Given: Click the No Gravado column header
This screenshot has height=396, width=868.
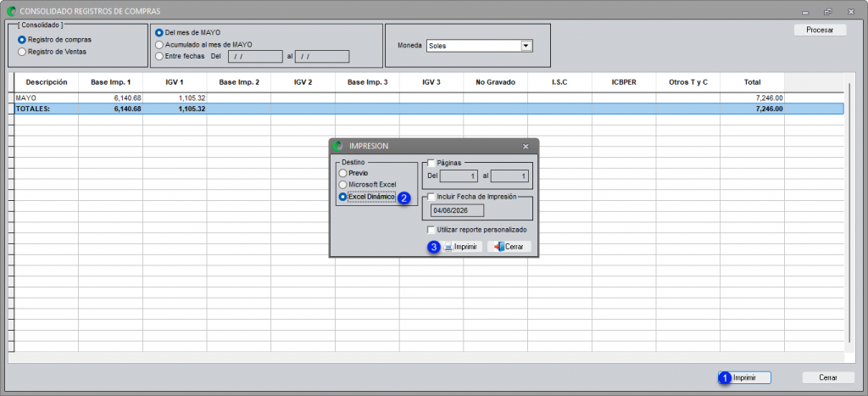Looking at the screenshot, I should coord(495,82).
